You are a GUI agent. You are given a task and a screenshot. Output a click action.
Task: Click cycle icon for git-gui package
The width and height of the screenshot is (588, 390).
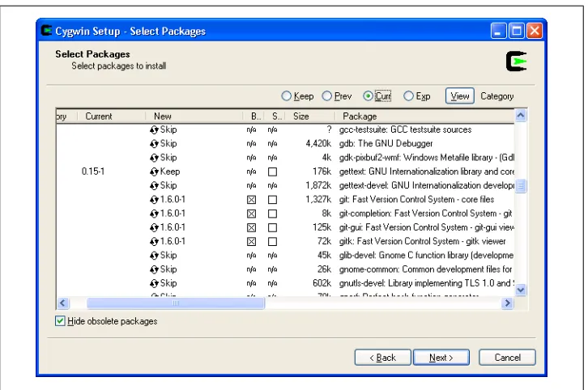click(154, 228)
